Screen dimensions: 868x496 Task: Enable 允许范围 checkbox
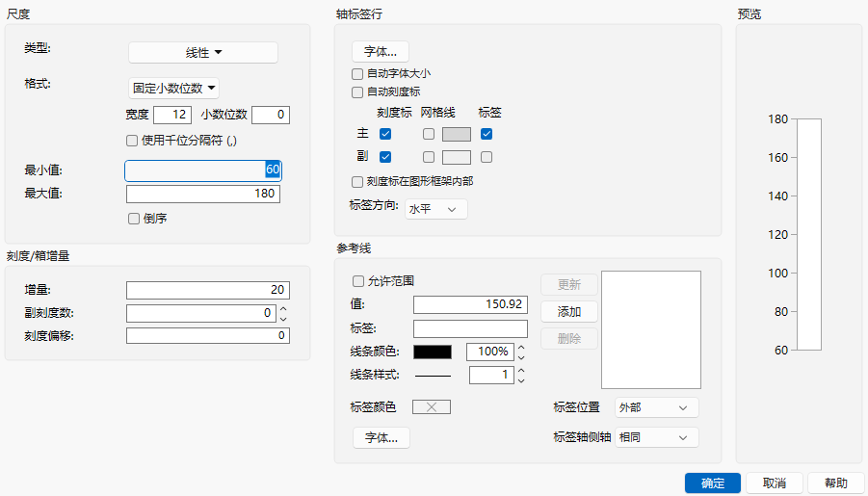pos(358,281)
